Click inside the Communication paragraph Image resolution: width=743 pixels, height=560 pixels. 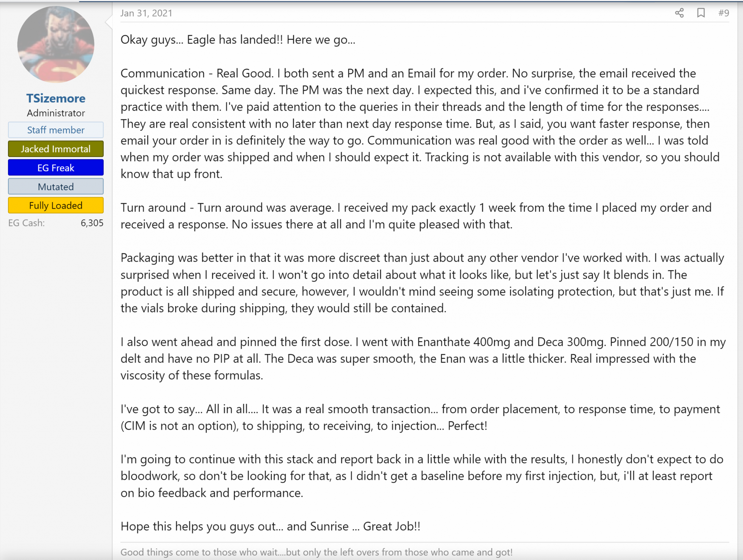[420, 124]
